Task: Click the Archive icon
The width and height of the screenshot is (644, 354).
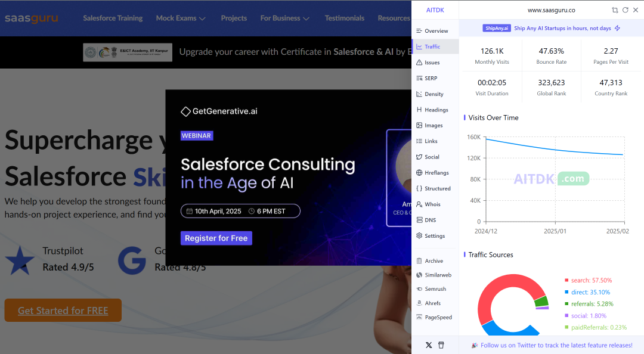Action: pos(419,261)
